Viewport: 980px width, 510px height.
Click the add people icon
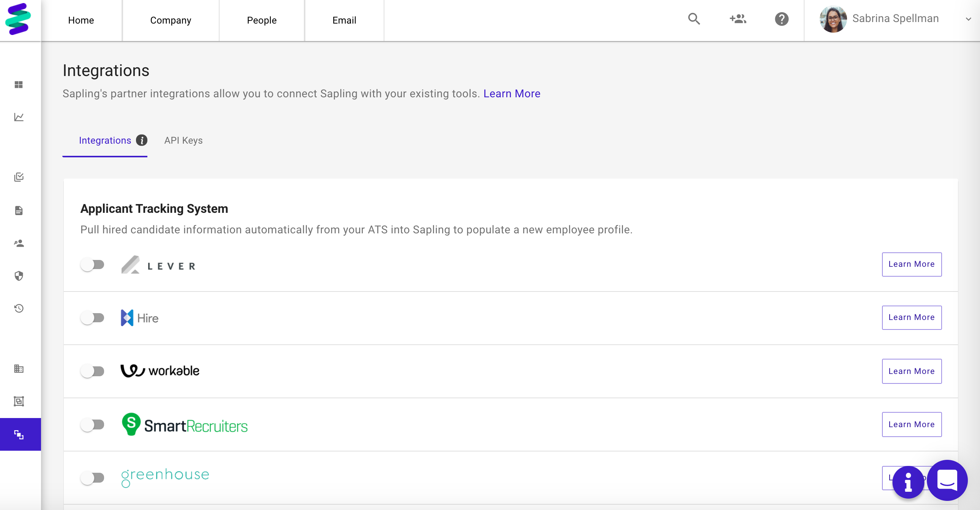738,19
